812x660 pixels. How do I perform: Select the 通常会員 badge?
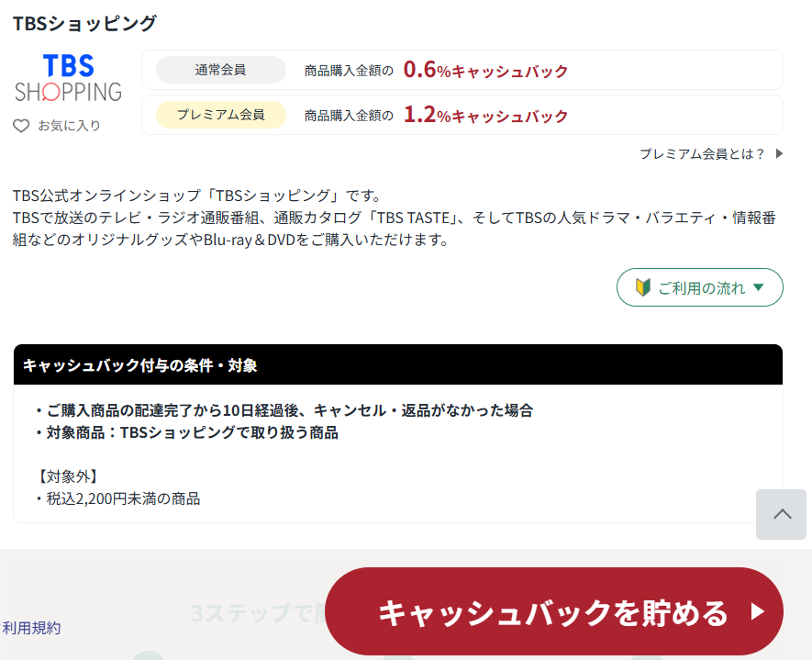(220, 70)
